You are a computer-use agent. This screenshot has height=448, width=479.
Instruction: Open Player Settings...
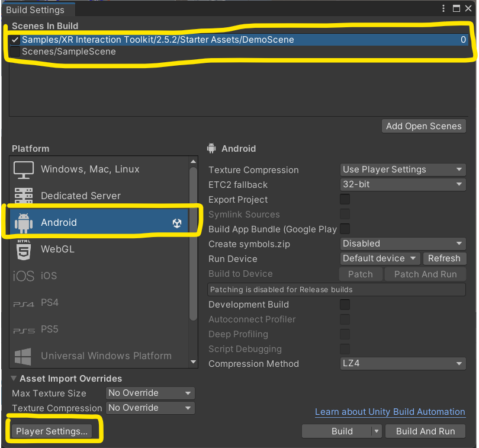point(52,431)
